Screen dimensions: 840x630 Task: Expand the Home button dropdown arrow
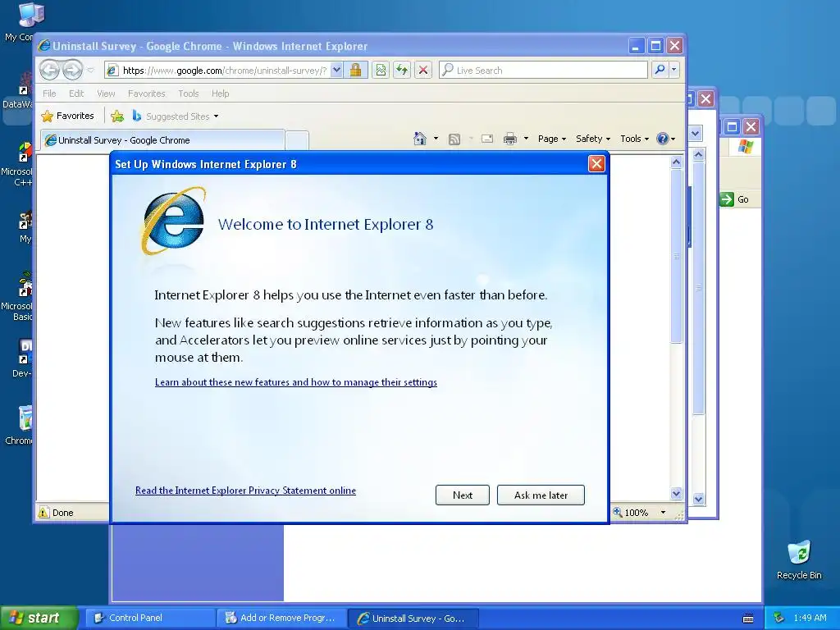click(436, 139)
